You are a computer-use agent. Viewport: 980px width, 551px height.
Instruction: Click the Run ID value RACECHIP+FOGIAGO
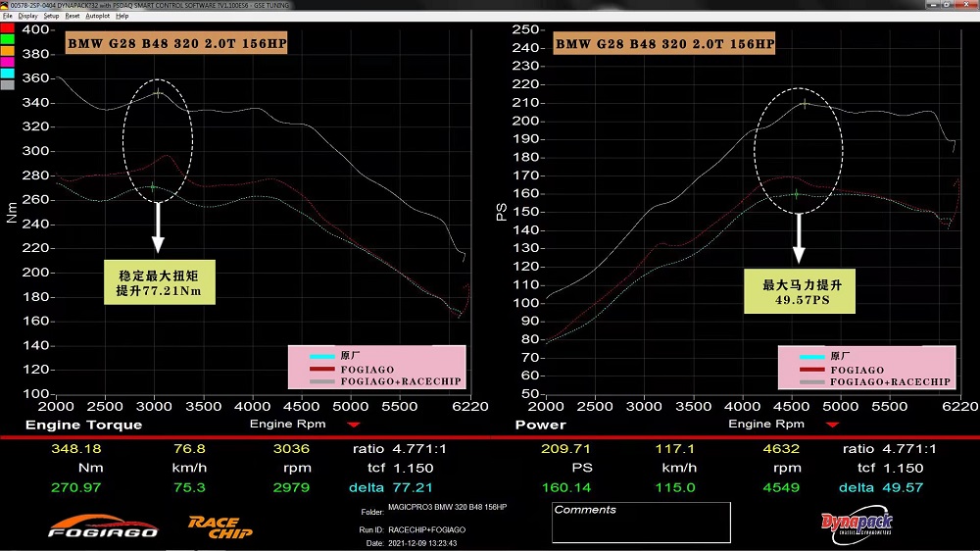427,529
